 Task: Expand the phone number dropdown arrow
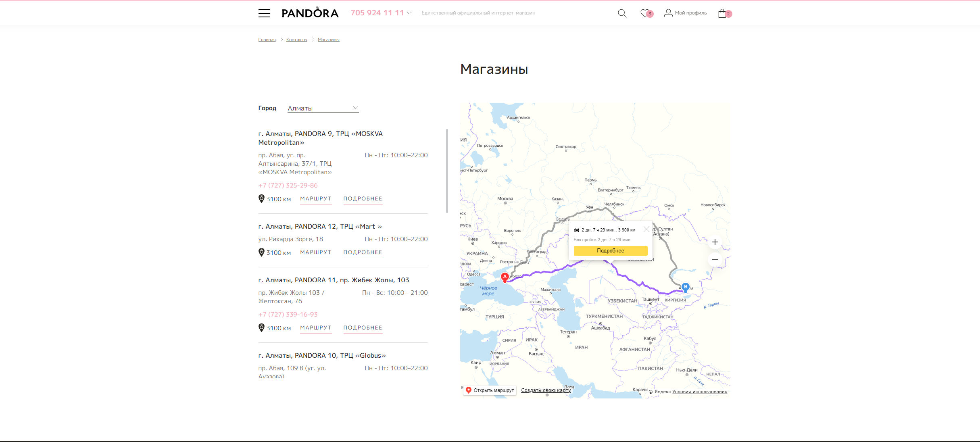pos(409,13)
